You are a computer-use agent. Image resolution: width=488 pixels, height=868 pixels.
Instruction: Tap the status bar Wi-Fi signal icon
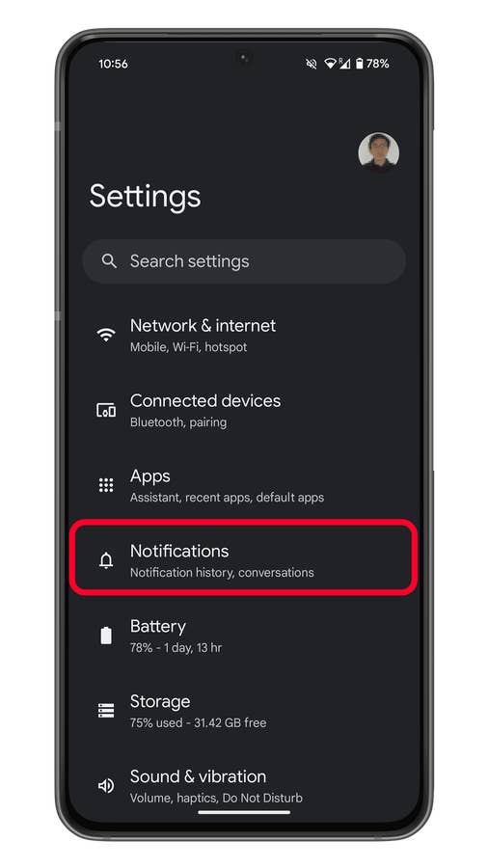pos(330,64)
